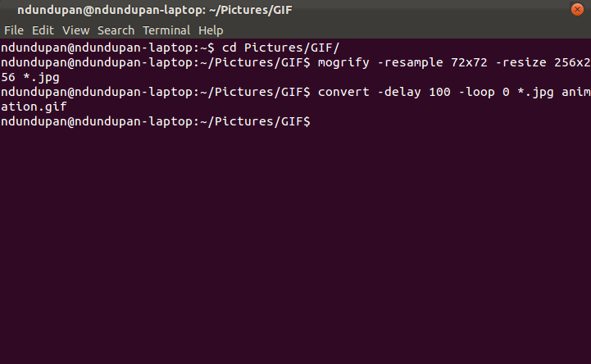Screen dimensions: 591x364
Task: Click the word 'convert' in terminal
Action: point(343,92)
